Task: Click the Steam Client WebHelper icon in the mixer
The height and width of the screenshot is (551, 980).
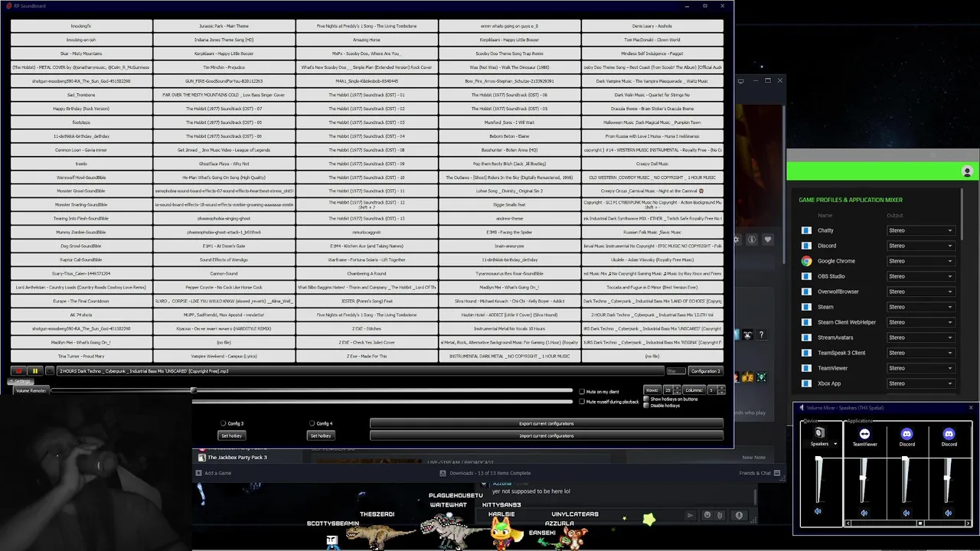Action: pos(806,322)
